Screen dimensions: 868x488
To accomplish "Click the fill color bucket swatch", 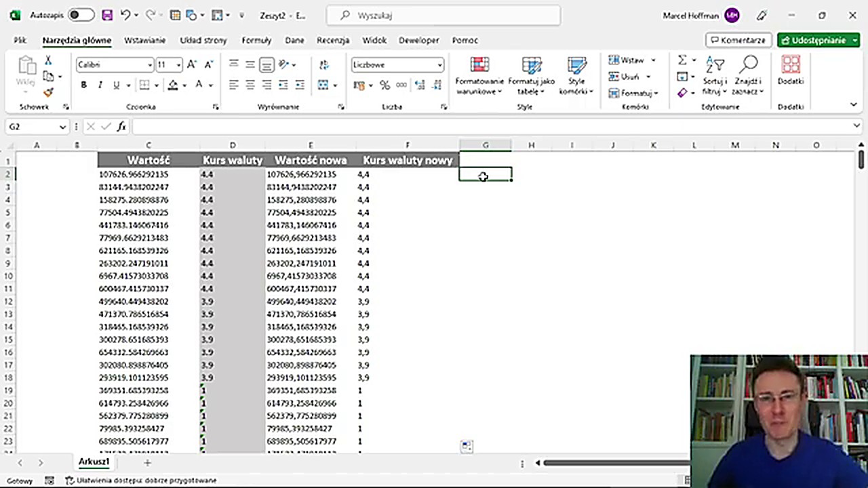I will click(x=173, y=85).
